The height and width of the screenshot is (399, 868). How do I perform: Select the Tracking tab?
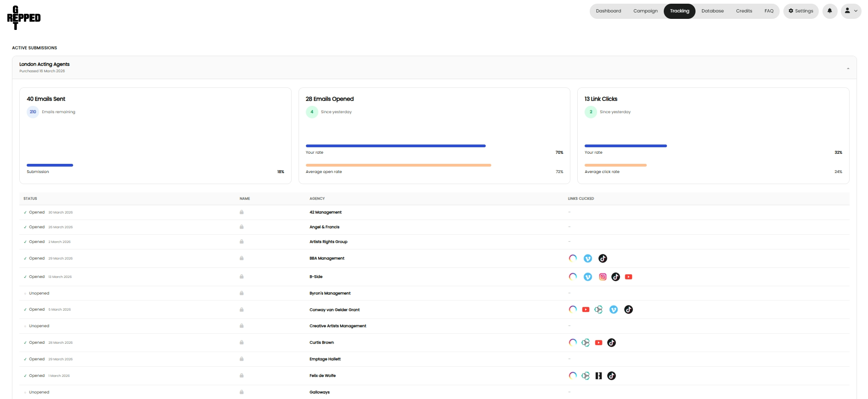pos(679,11)
